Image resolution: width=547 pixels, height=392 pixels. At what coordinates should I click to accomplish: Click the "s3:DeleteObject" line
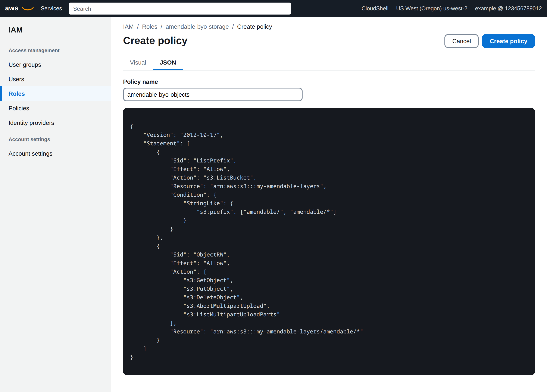pyautogui.click(x=213, y=297)
